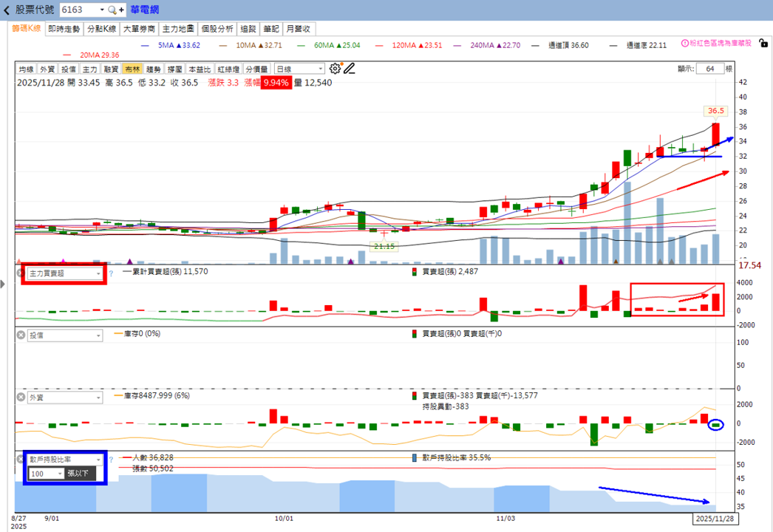This screenshot has width=773, height=532.
Task: Go back using the left chevron arrow
Action: (x=7, y=10)
